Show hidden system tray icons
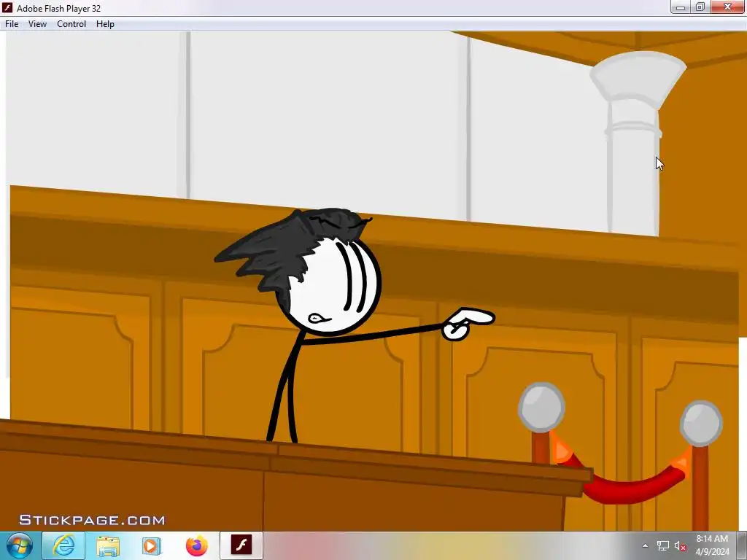 click(x=645, y=545)
